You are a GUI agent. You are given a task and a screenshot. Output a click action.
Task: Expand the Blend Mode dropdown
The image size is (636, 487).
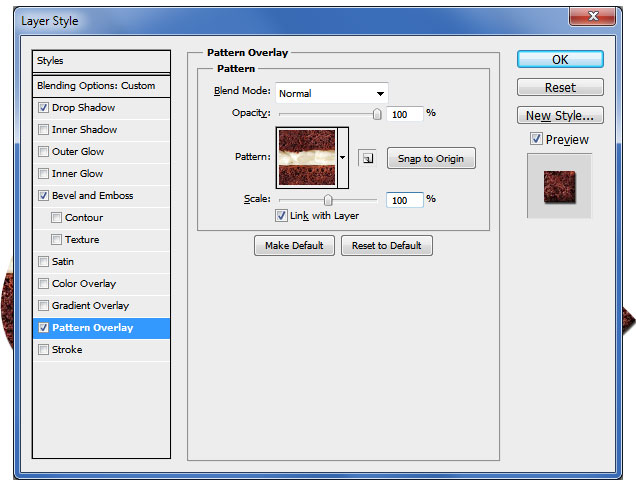(x=332, y=93)
